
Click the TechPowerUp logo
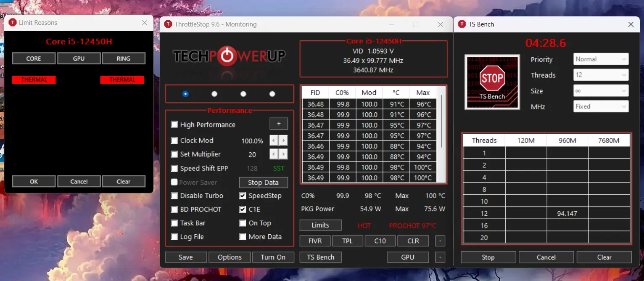229,56
